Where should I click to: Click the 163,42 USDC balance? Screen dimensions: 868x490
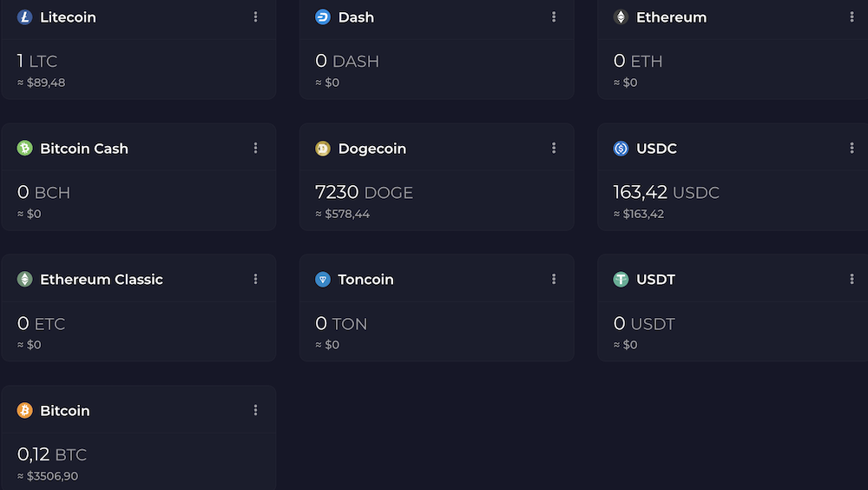tap(666, 192)
